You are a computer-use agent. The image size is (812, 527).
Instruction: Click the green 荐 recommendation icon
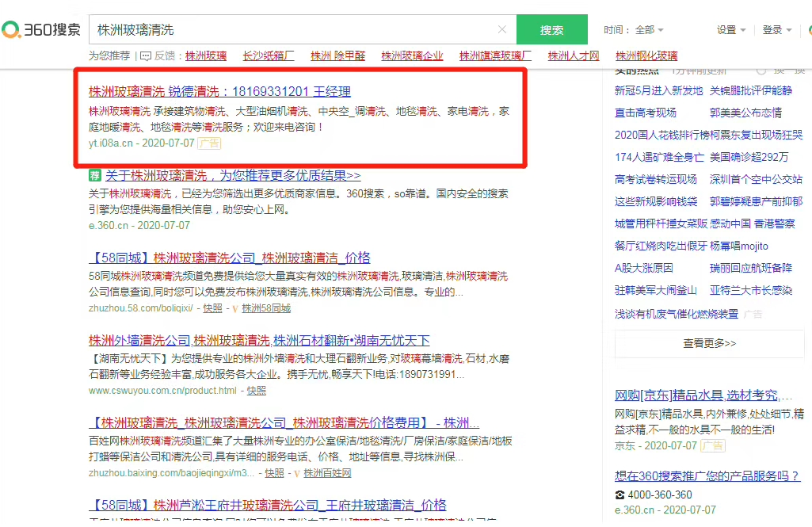[x=95, y=175]
